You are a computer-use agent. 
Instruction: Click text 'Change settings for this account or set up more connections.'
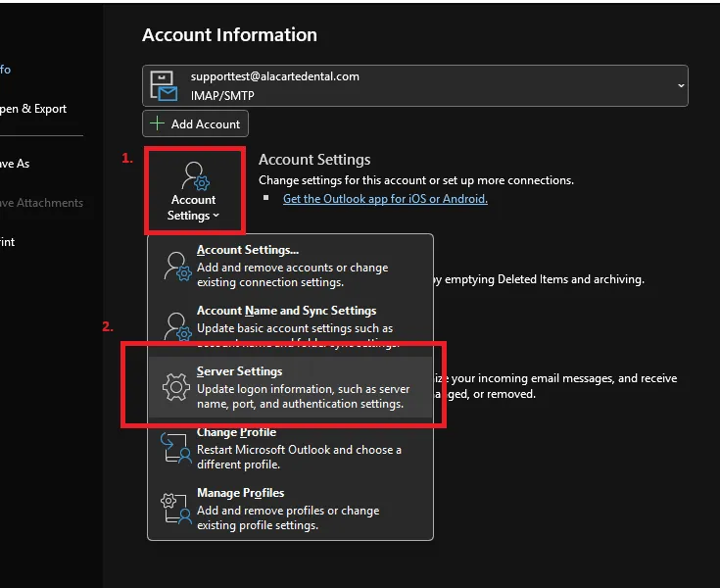click(x=416, y=180)
